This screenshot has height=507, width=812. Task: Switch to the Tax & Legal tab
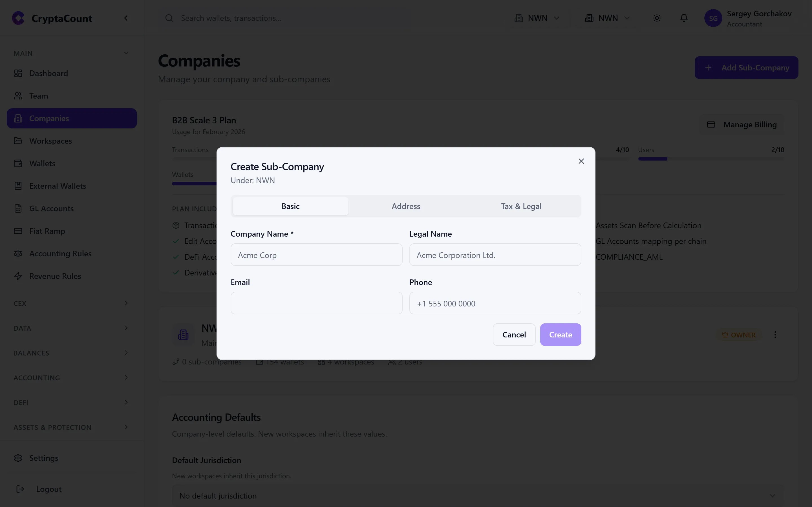pyautogui.click(x=521, y=206)
